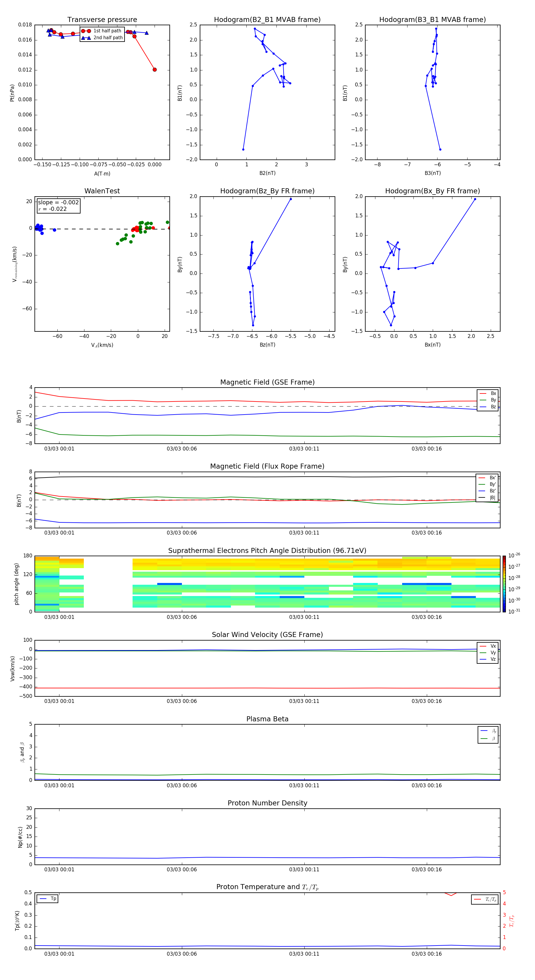Click the "B3(nT)" x-axis label
The width and height of the screenshot is (535, 980).
coord(432,173)
